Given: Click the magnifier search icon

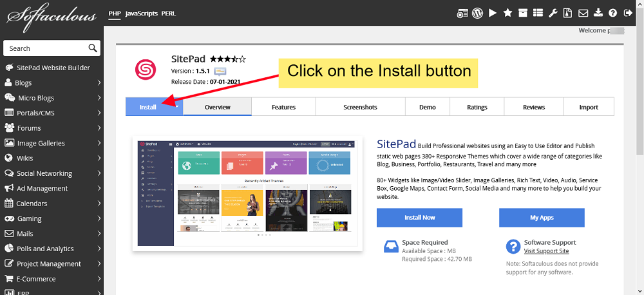Looking at the screenshot, I should 93,48.
